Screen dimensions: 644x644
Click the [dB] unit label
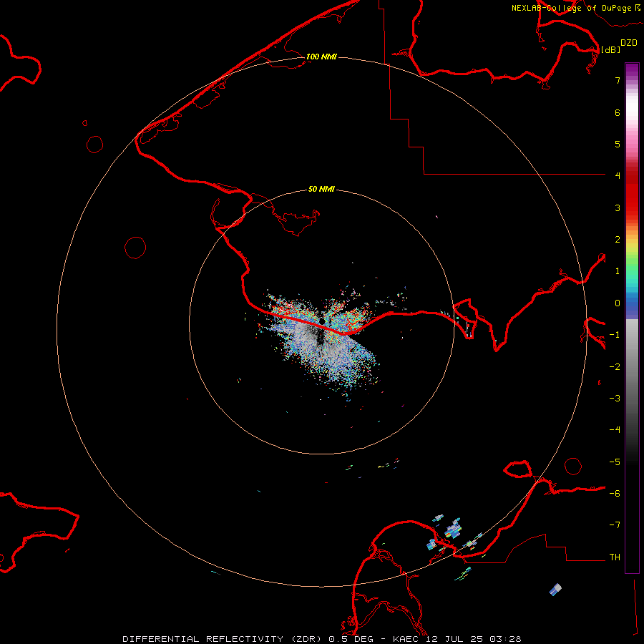(610, 49)
